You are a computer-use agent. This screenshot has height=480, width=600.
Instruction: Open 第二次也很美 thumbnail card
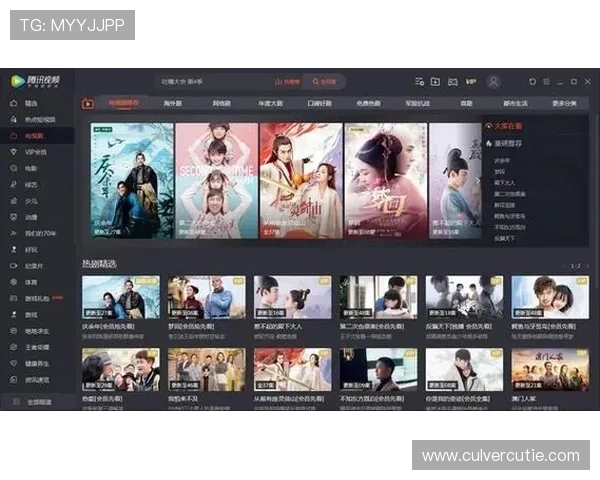point(378,297)
